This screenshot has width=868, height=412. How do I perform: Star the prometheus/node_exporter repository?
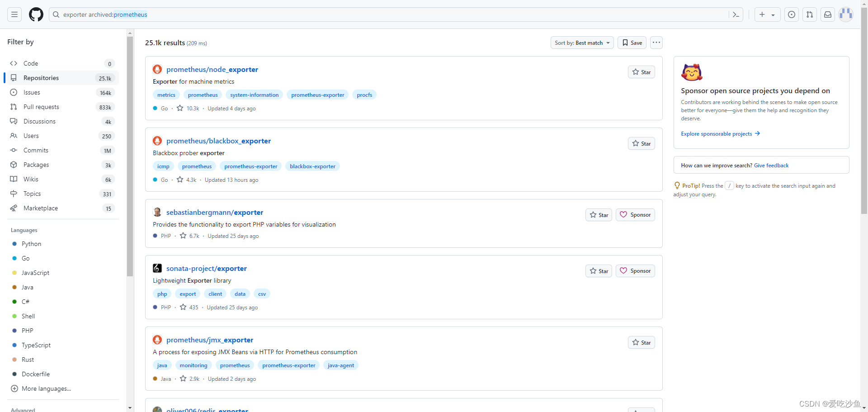tap(641, 72)
